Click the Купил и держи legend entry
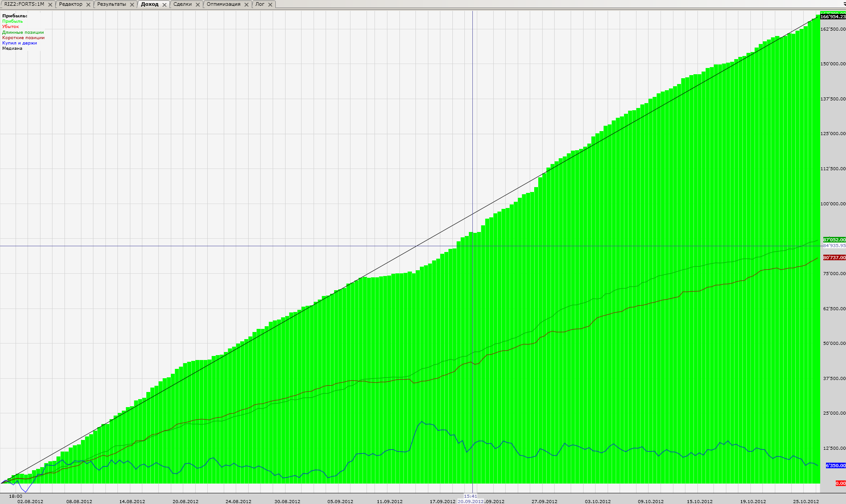Viewport: 846px width, 504px height. (x=20, y=43)
